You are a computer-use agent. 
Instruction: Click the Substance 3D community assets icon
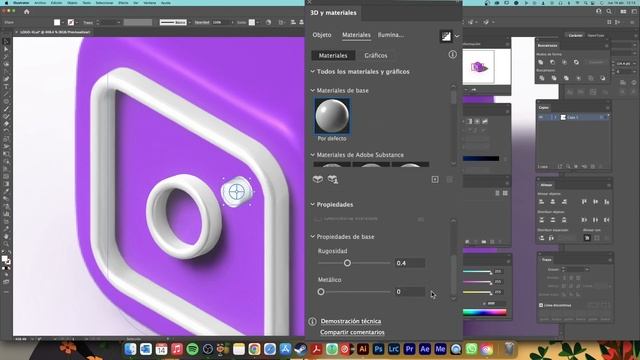coord(318,179)
